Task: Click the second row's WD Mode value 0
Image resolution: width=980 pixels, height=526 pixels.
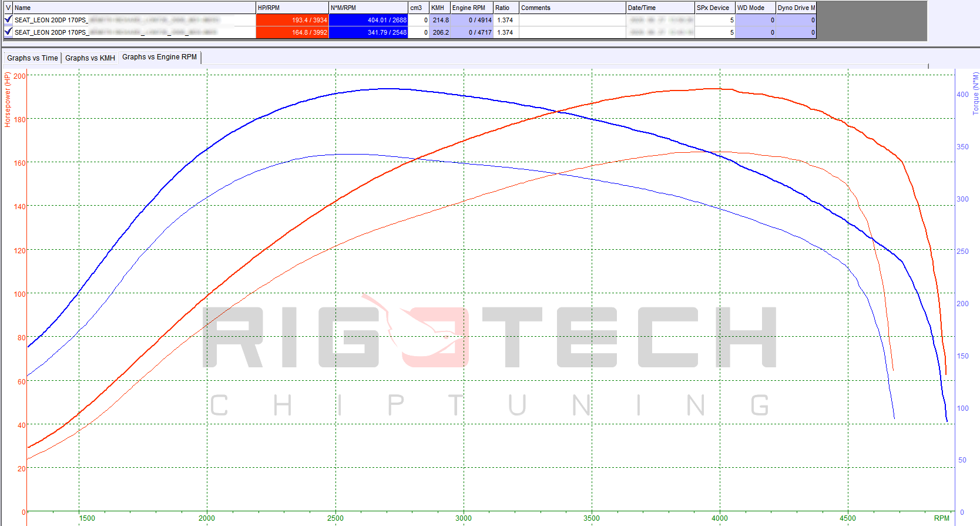Action: click(756, 32)
